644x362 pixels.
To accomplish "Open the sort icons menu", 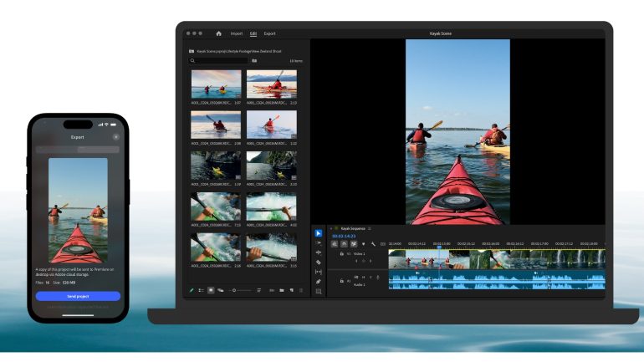I will pyautogui.click(x=259, y=289).
